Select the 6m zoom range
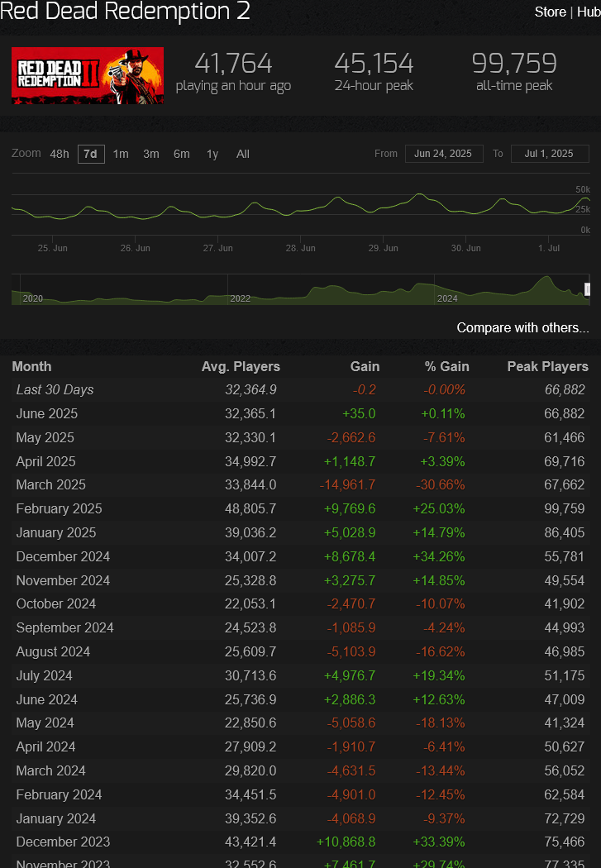This screenshot has width=601, height=868. coord(182,154)
